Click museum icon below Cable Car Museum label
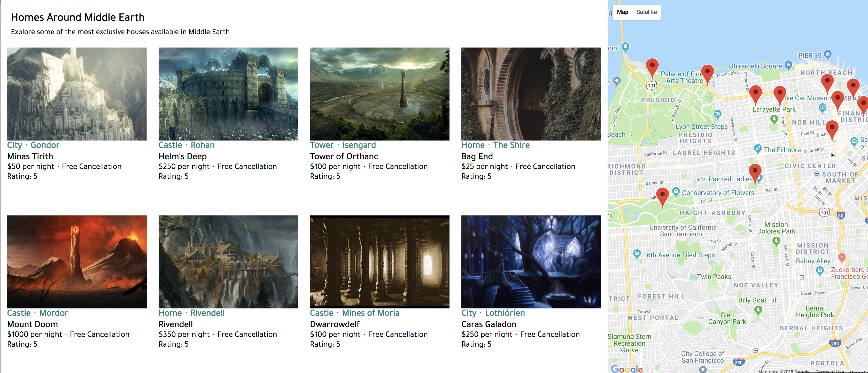This screenshot has width=868, height=373. point(822,108)
